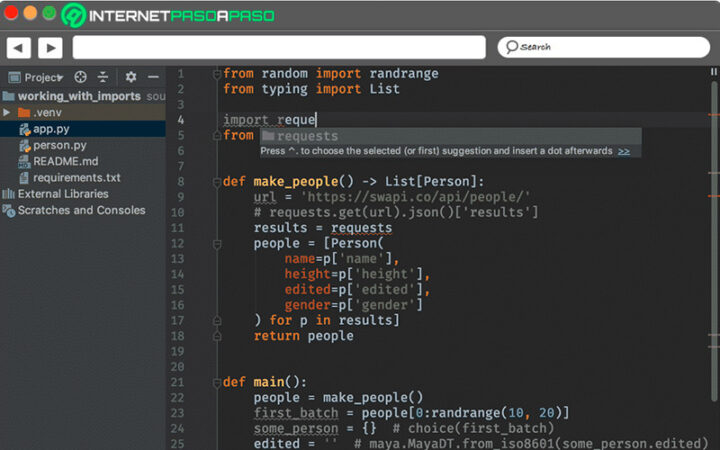Image resolution: width=720 pixels, height=450 pixels.
Task: Select the requests autocomplete suggestion
Action: pyautogui.click(x=307, y=136)
